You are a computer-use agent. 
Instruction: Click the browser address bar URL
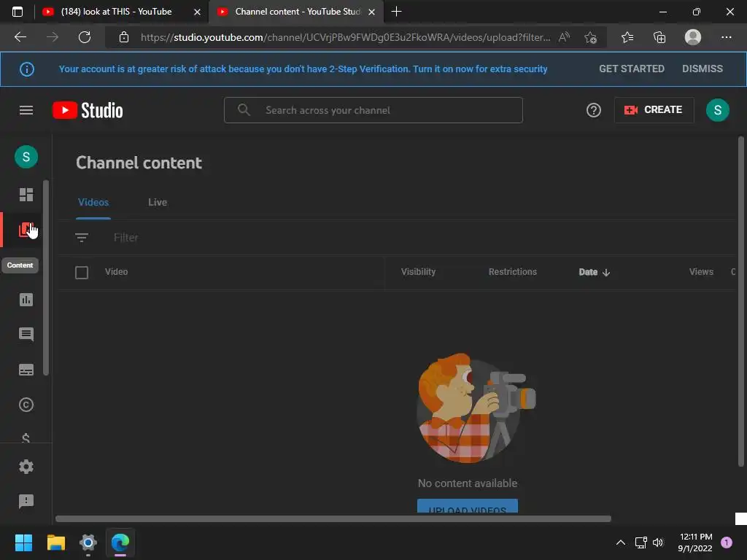point(345,37)
